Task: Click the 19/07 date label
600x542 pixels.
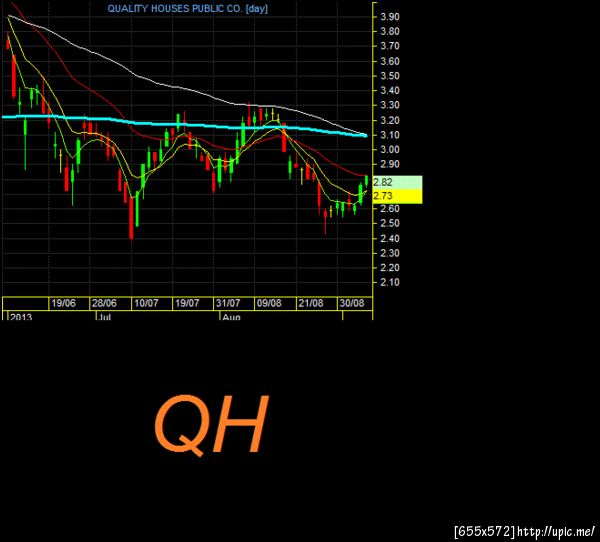Action: pos(187,303)
